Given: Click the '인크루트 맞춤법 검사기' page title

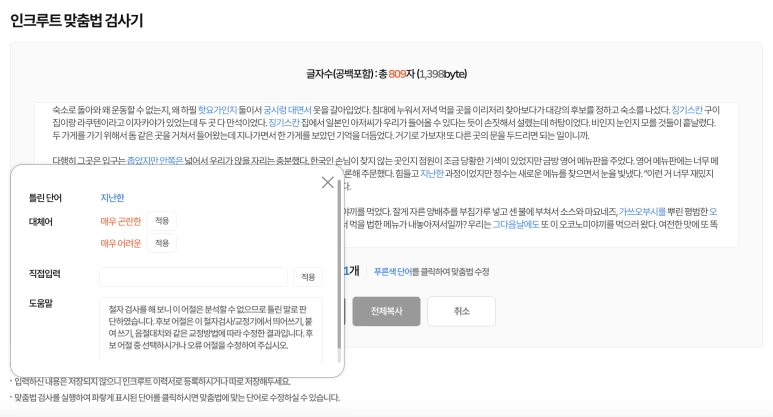Looking at the screenshot, I should 77,21.
